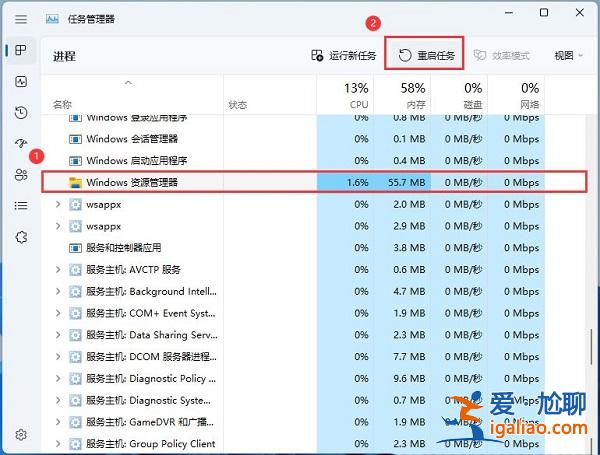Close the Task Manager window

point(580,13)
